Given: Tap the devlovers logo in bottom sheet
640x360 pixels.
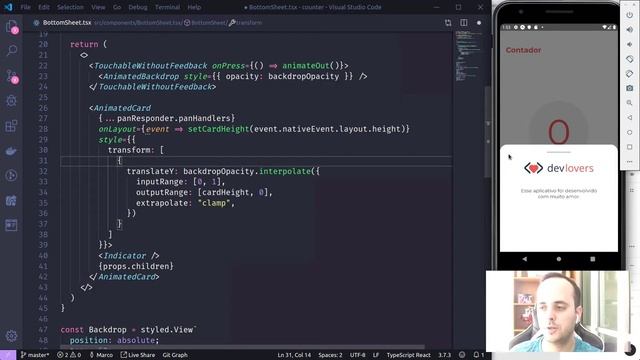Looking at the screenshot, I should tap(558, 168).
